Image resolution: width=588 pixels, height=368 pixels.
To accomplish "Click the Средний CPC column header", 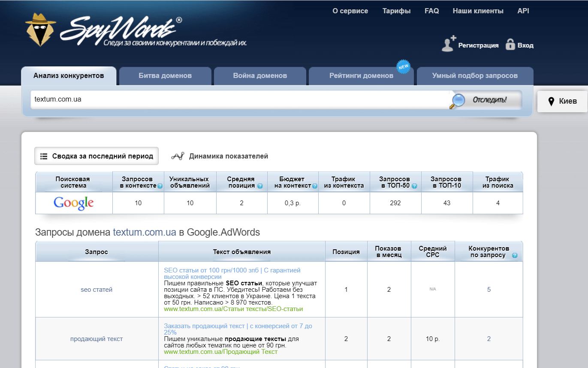I will pos(433,252).
